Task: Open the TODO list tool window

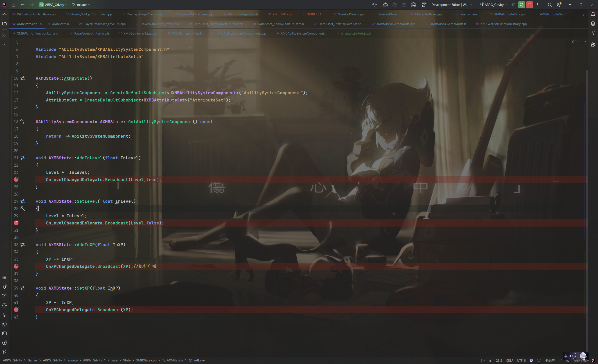Action: tap(4, 277)
